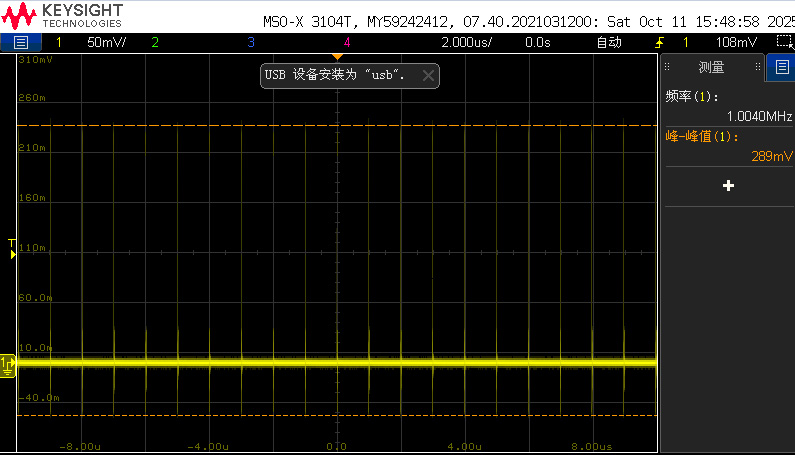Toggle channel 4 display
The height and width of the screenshot is (455, 795).
[x=346, y=43]
